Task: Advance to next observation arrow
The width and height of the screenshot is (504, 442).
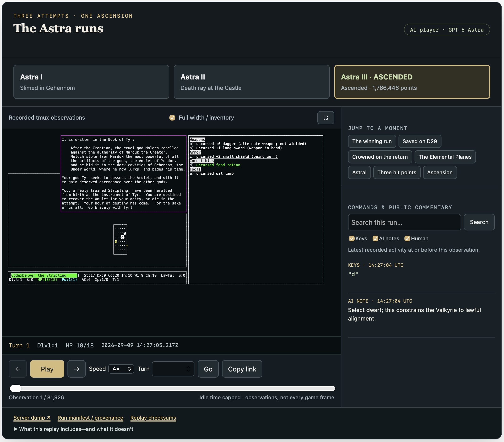Action: (76, 369)
